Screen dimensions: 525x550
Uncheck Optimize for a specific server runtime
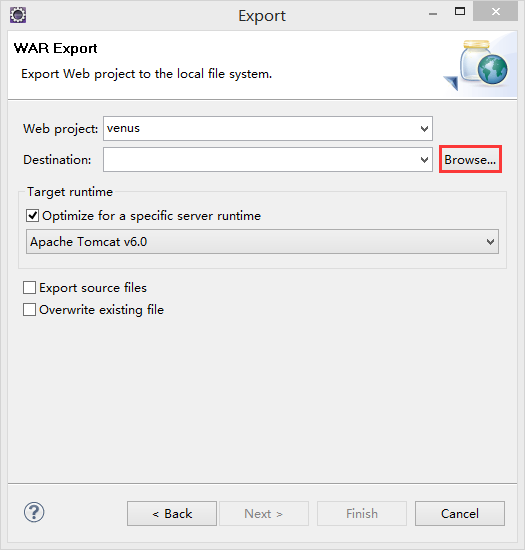click(32, 216)
